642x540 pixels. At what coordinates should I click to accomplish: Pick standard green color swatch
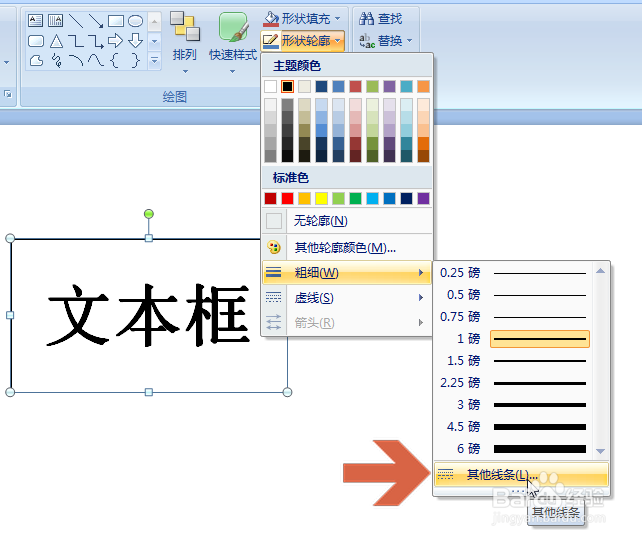[x=355, y=199]
